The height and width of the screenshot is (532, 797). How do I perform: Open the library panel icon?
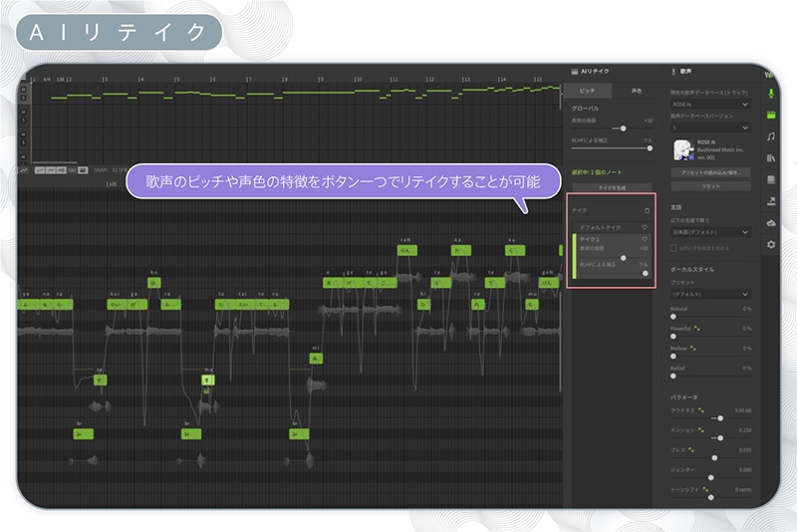click(770, 157)
